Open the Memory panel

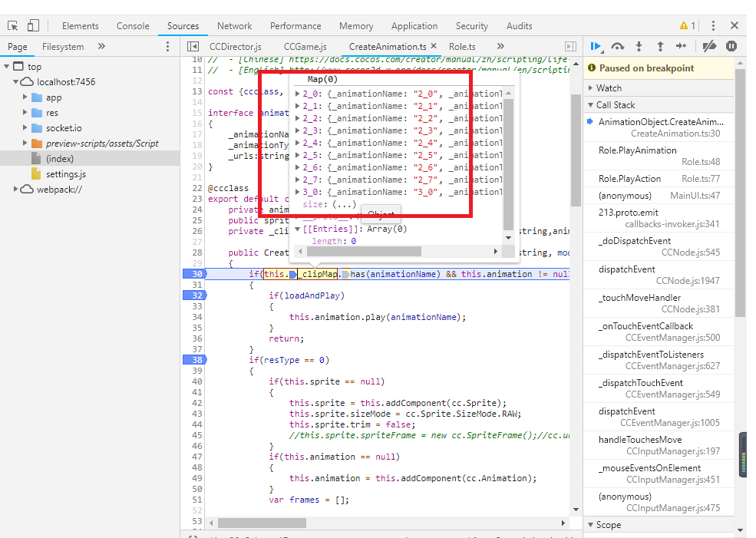(356, 26)
